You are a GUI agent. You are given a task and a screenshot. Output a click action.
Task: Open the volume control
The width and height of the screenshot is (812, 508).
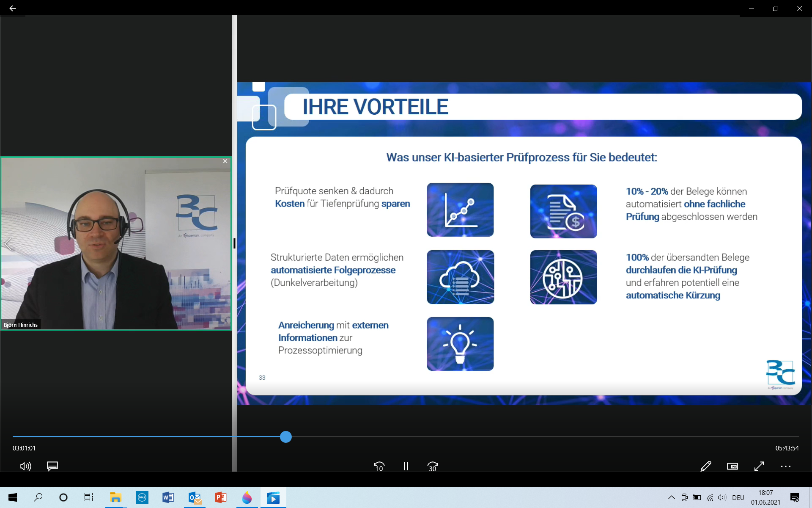25,466
